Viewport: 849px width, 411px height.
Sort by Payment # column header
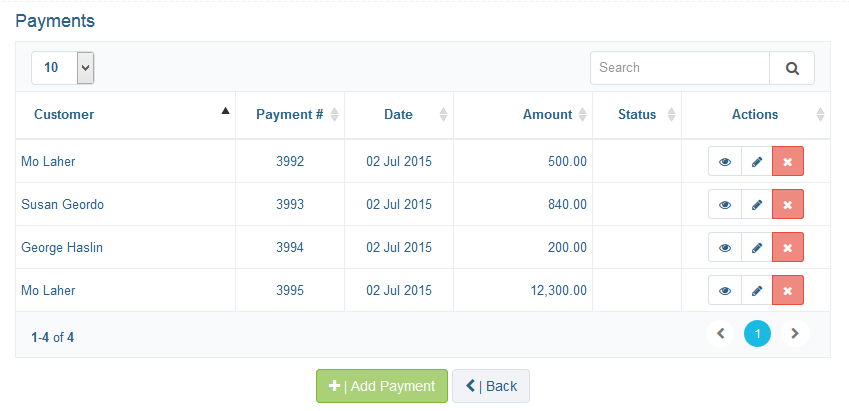pos(290,115)
